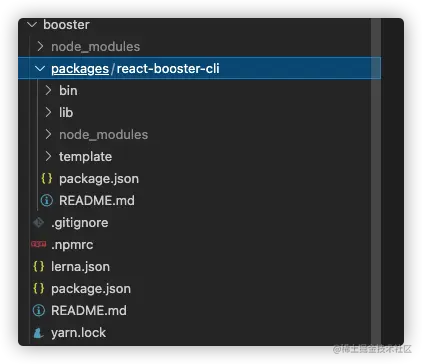Click the info icon of the nested README.md
The height and width of the screenshot is (364, 422).
coord(47,200)
